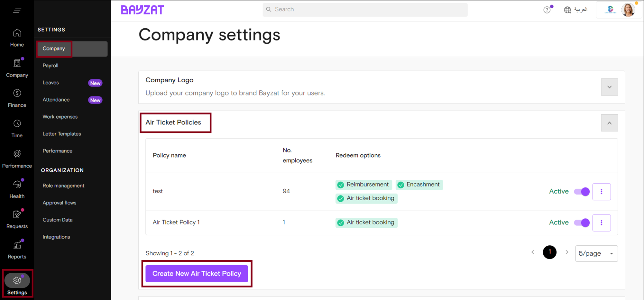Collapse the sidebar with hamburger icon
Screen dimensions: 644x300
point(17,10)
